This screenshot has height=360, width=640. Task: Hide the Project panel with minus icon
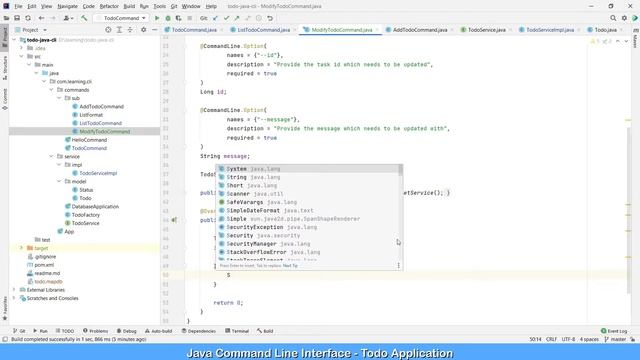154,30
